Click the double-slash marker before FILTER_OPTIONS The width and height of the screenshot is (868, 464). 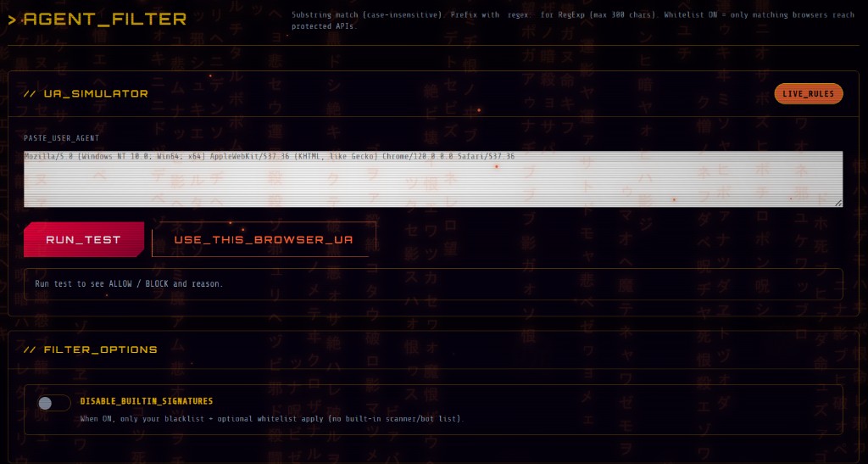29,349
